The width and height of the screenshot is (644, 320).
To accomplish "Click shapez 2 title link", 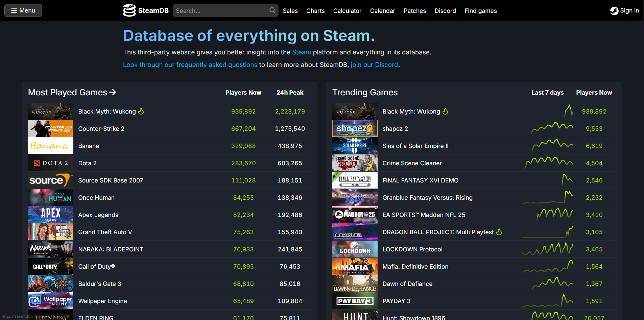I will (x=395, y=129).
